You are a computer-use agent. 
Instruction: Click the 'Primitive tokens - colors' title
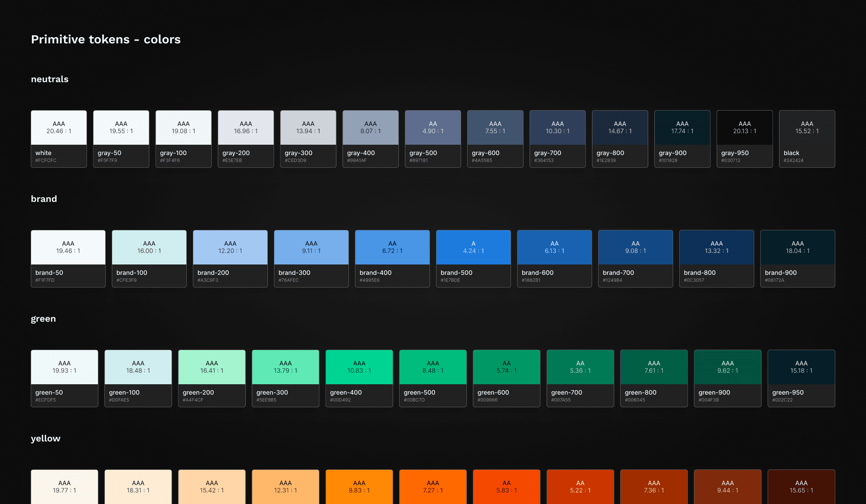coord(106,40)
